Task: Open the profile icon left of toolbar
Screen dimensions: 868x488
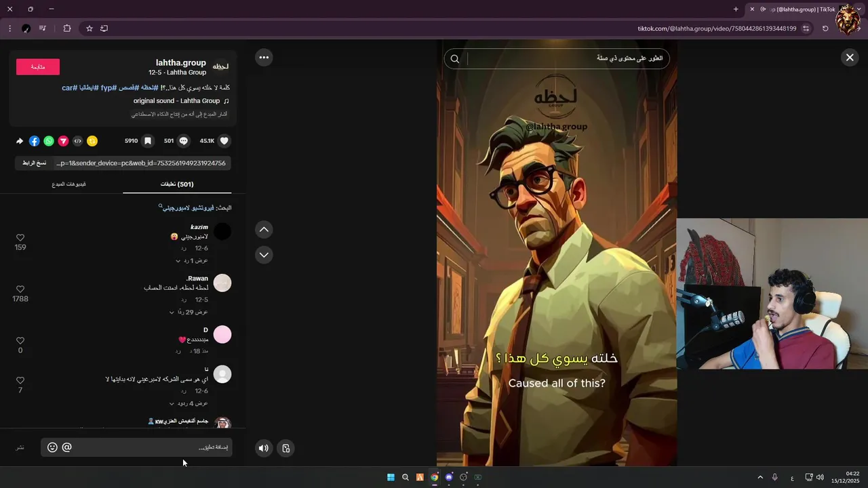Action: click(x=26, y=28)
